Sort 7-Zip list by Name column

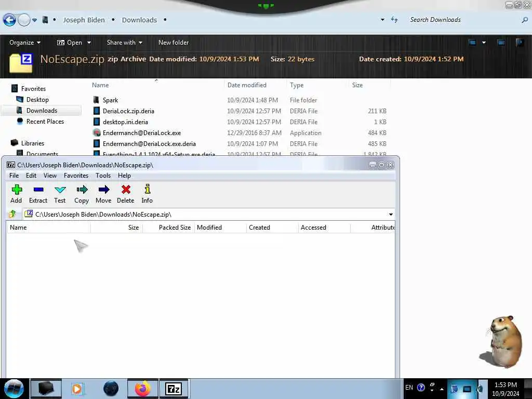[x=48, y=228]
